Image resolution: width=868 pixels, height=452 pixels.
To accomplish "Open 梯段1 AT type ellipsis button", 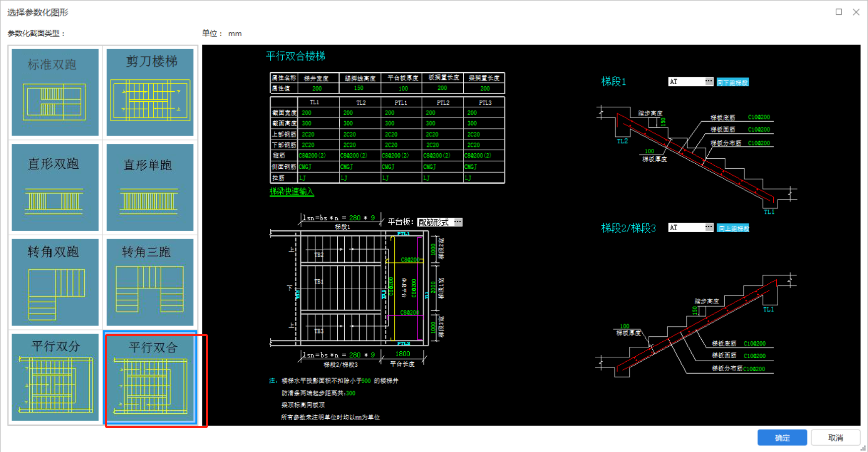I will coord(709,81).
